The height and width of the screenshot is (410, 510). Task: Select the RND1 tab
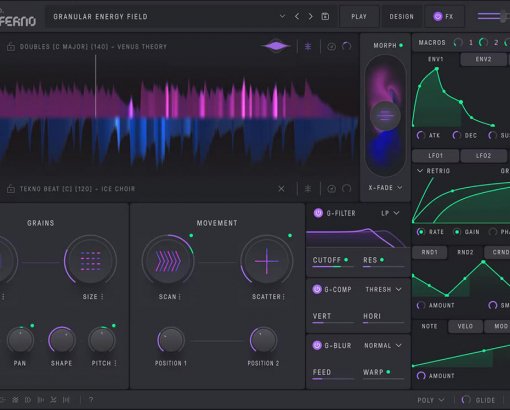[x=429, y=252]
